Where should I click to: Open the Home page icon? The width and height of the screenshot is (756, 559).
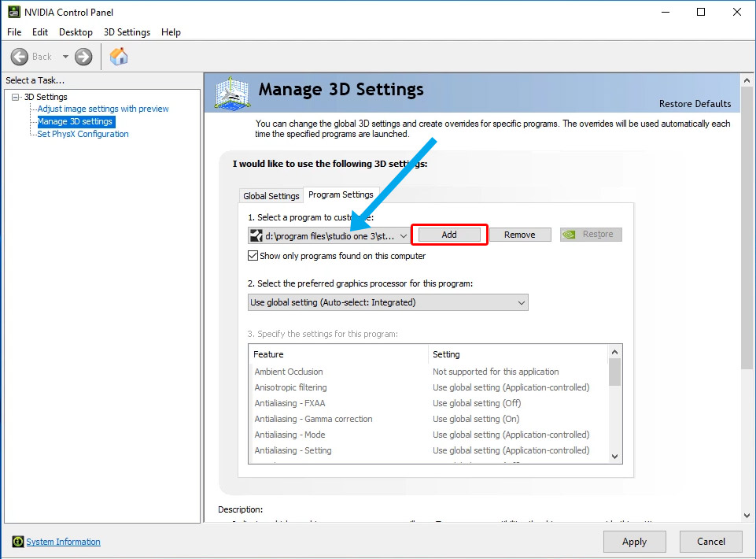coord(119,57)
